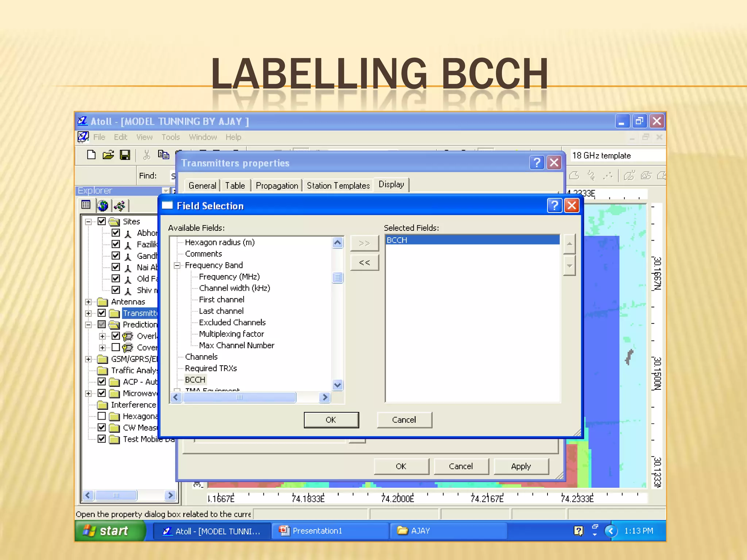
Task: Click the Available Fields horizontal scrollbar thumb
Action: [239, 397]
